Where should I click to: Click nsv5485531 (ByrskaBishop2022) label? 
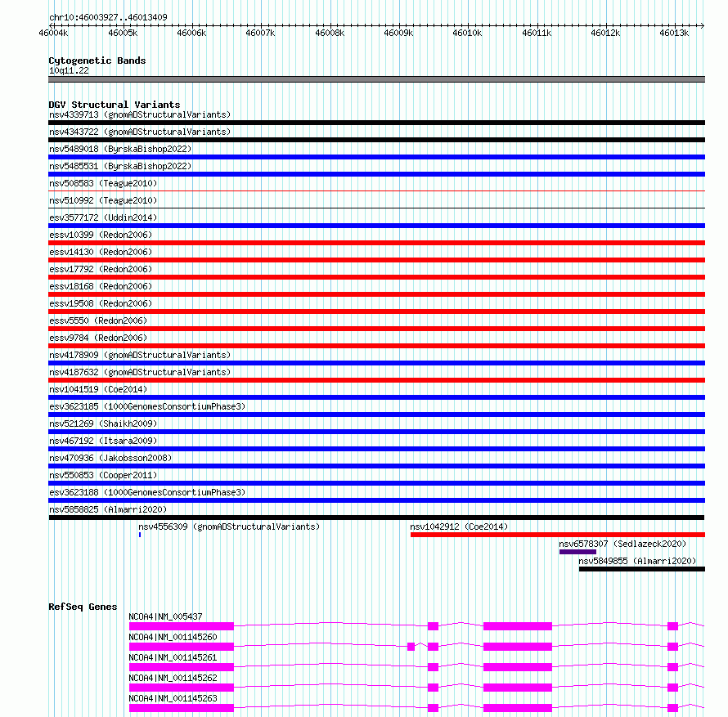click(120, 166)
